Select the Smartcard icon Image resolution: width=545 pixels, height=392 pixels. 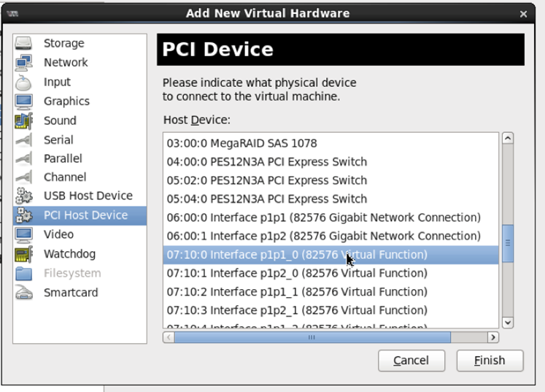click(x=24, y=293)
